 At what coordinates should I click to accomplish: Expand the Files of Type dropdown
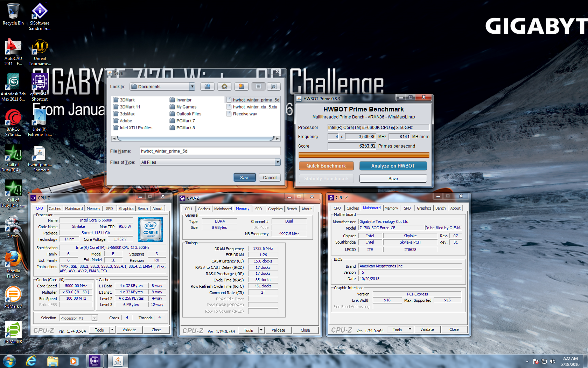[x=278, y=162]
